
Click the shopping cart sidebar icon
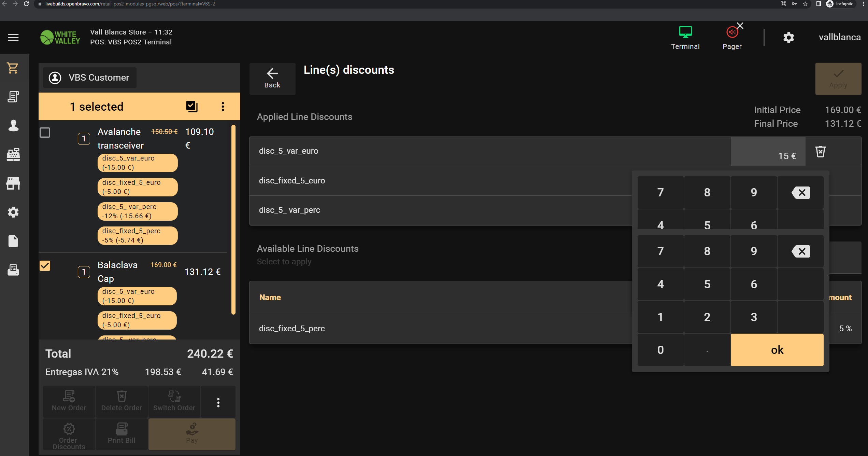pos(13,68)
